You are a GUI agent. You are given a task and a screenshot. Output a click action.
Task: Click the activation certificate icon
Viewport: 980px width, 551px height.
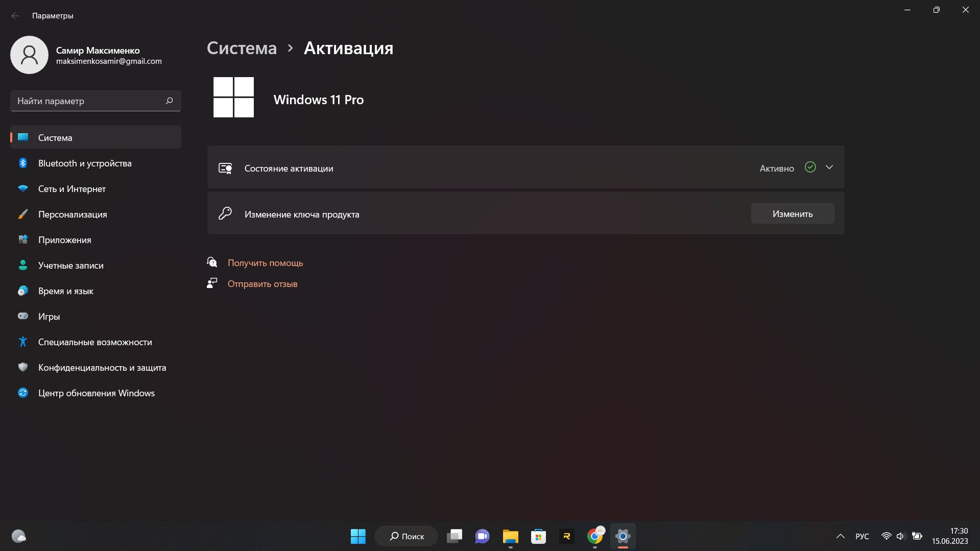[225, 168]
